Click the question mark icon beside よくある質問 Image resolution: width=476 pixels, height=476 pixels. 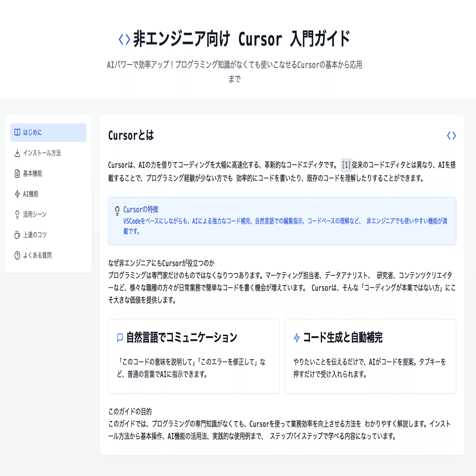pos(17,254)
